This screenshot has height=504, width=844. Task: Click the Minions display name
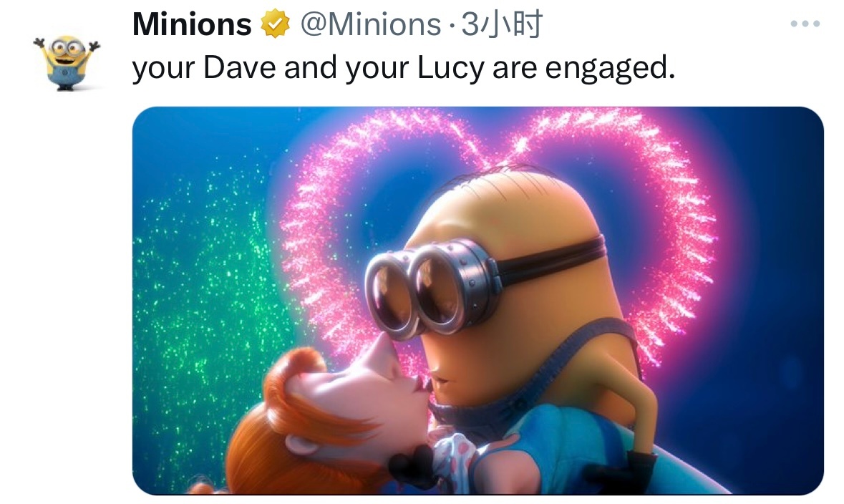192,24
